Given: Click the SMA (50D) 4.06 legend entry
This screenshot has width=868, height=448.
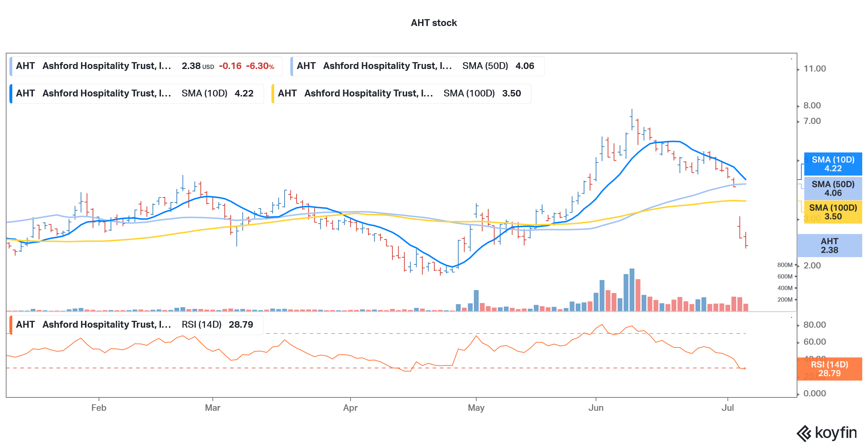Looking at the screenshot, I should 417,66.
